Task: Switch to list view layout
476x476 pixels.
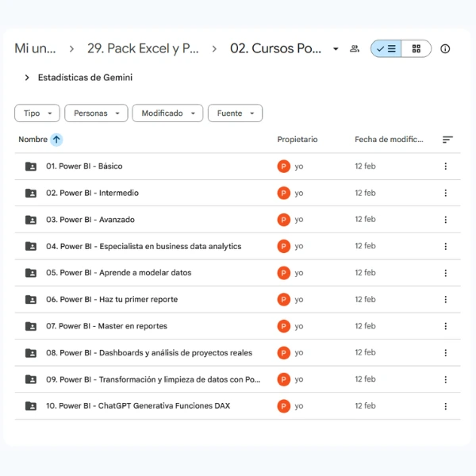Action: point(386,48)
